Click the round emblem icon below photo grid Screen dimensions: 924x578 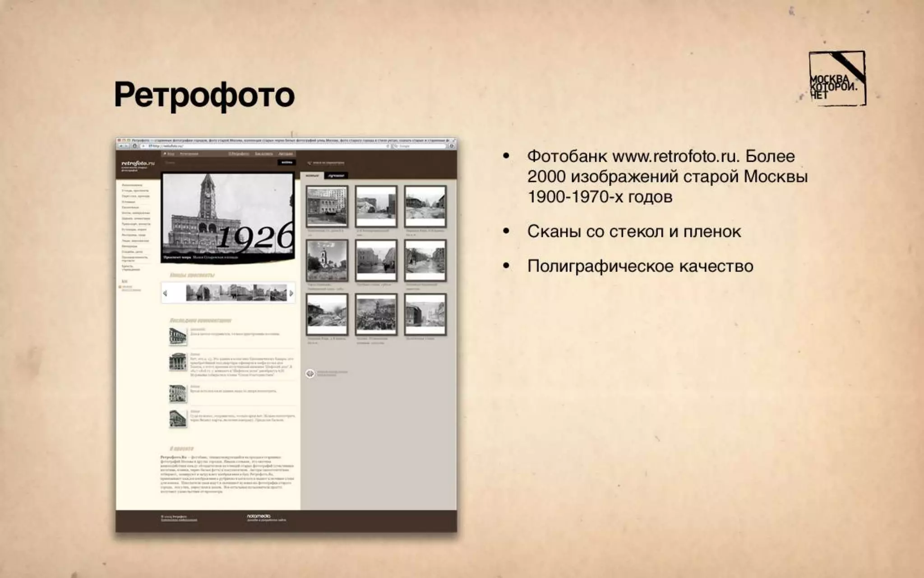pos(310,373)
